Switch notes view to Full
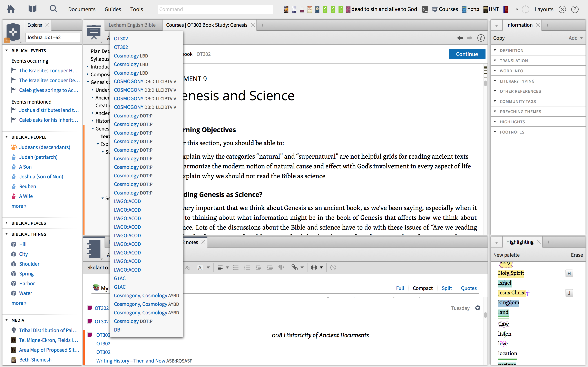Screen dimensions: 588x367 pyautogui.click(x=400, y=288)
